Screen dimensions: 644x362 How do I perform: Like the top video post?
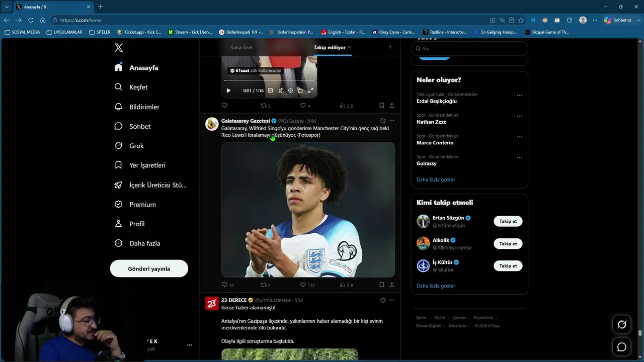click(305, 106)
